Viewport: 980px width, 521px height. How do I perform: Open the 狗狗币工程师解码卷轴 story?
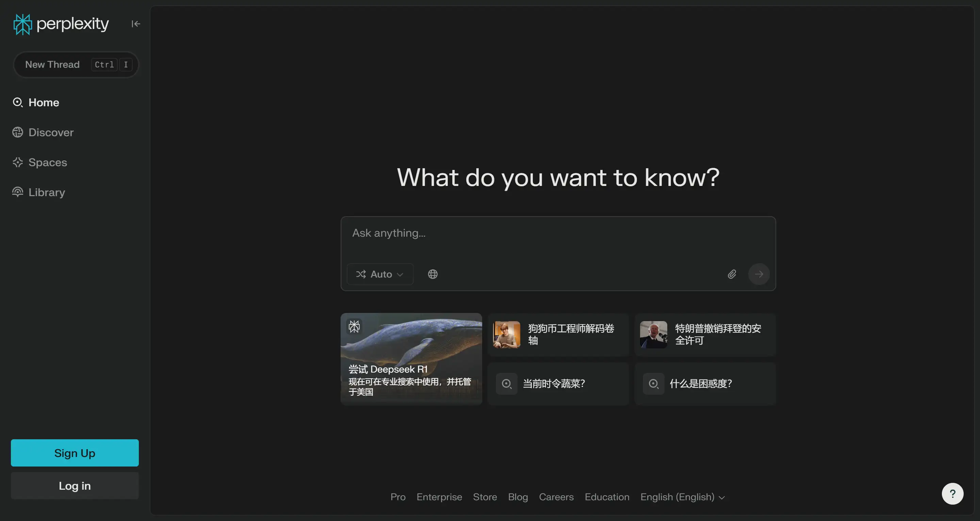coord(558,334)
